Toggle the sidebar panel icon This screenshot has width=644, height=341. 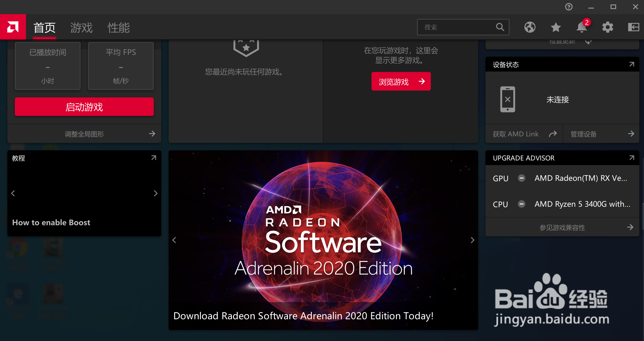pyautogui.click(x=633, y=27)
